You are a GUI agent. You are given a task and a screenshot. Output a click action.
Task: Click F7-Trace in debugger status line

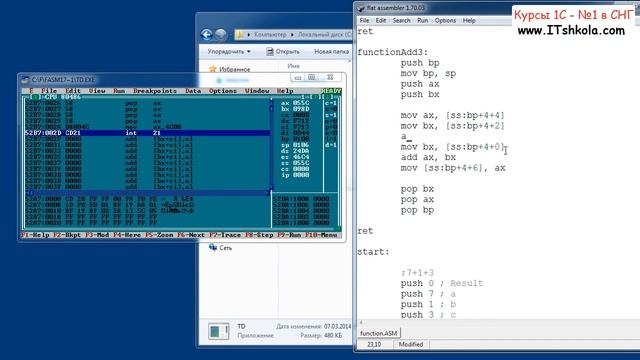(224, 235)
